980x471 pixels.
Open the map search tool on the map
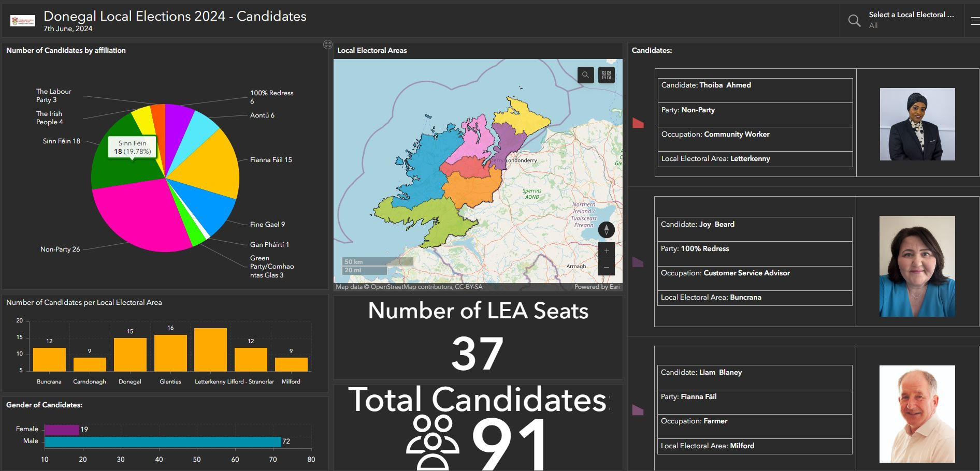pos(585,75)
